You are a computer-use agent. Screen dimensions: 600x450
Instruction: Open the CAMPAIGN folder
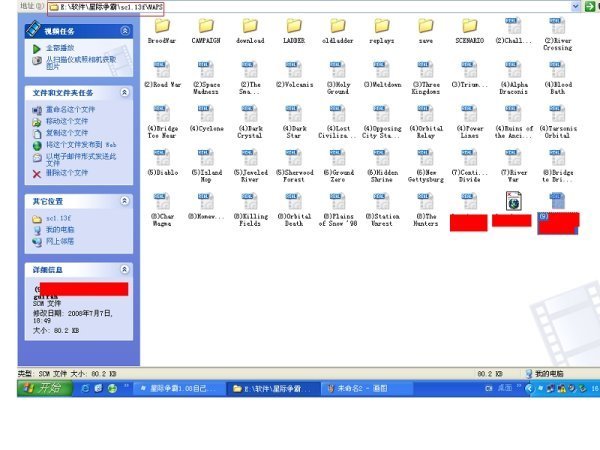click(x=206, y=31)
